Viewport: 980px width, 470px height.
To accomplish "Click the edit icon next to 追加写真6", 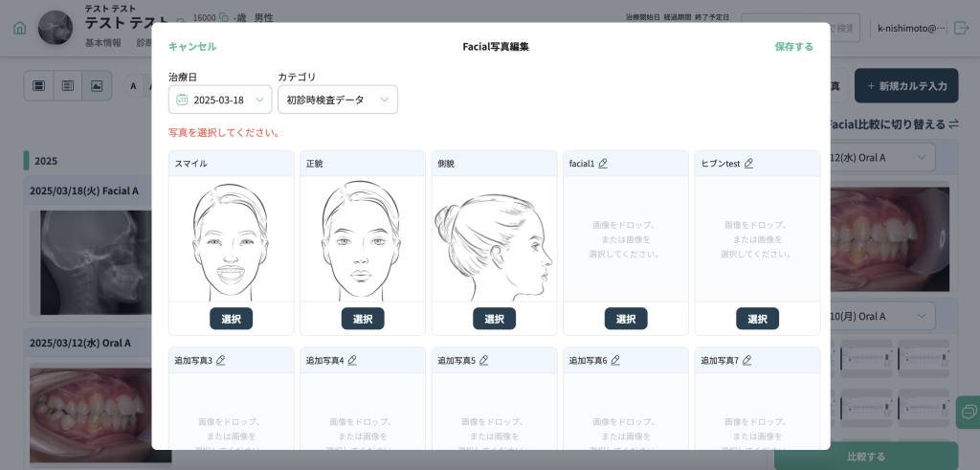I will [615, 361].
